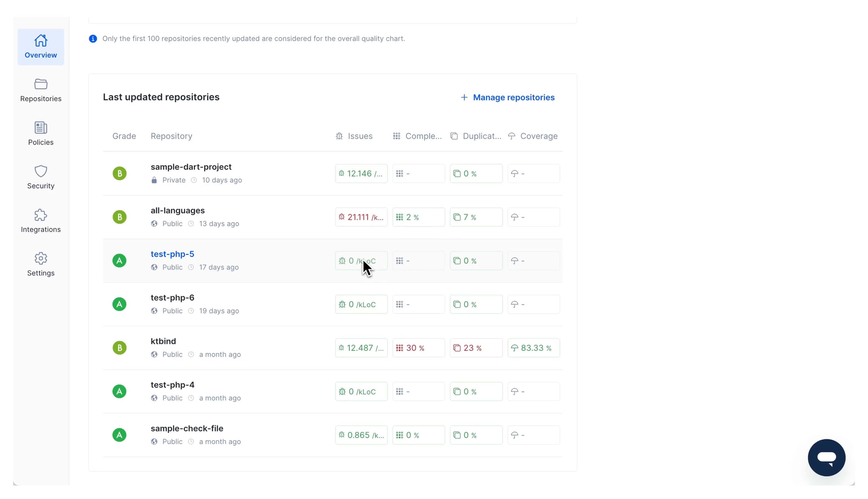Click ktbind complexity 30 % metric
Screen dimensions: 868x499
(418, 348)
